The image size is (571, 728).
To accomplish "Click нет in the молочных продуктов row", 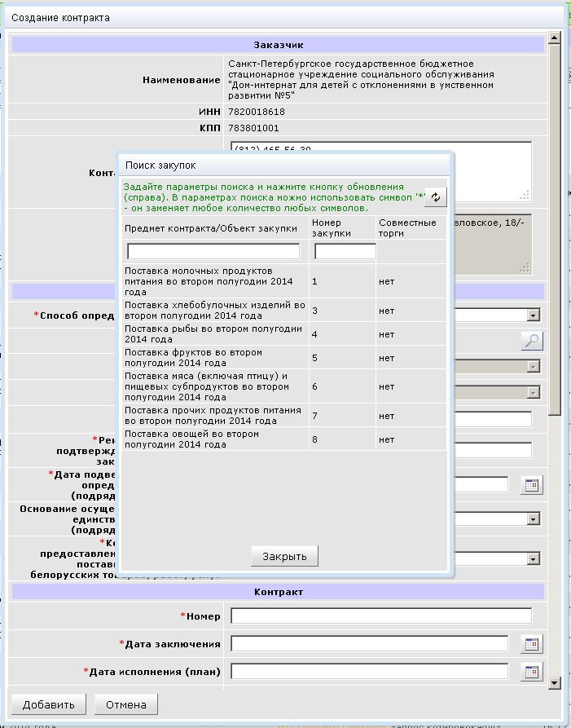I will coord(386,281).
